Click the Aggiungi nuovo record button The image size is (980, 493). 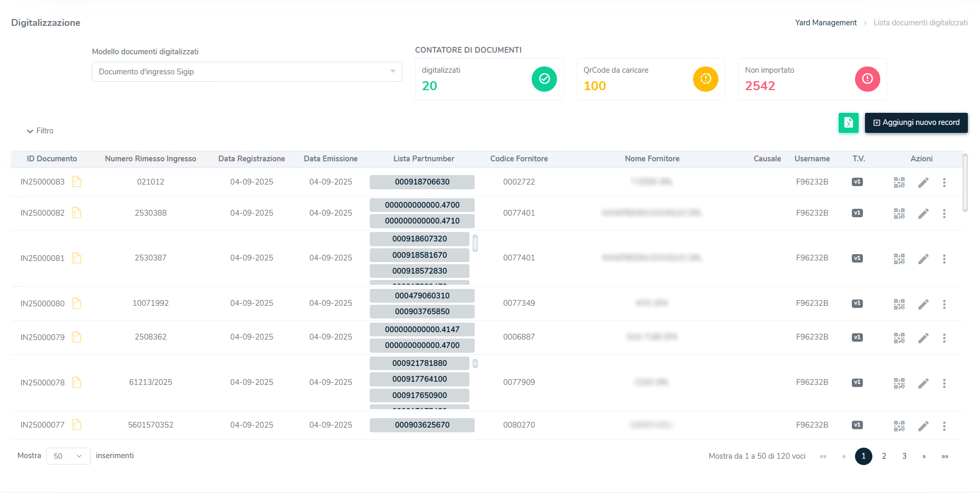click(x=916, y=123)
